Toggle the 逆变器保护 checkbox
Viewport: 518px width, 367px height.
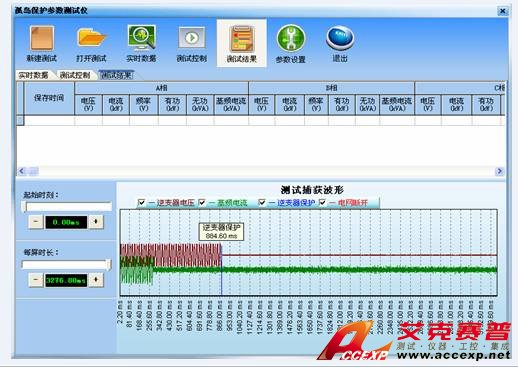pyautogui.click(x=262, y=202)
